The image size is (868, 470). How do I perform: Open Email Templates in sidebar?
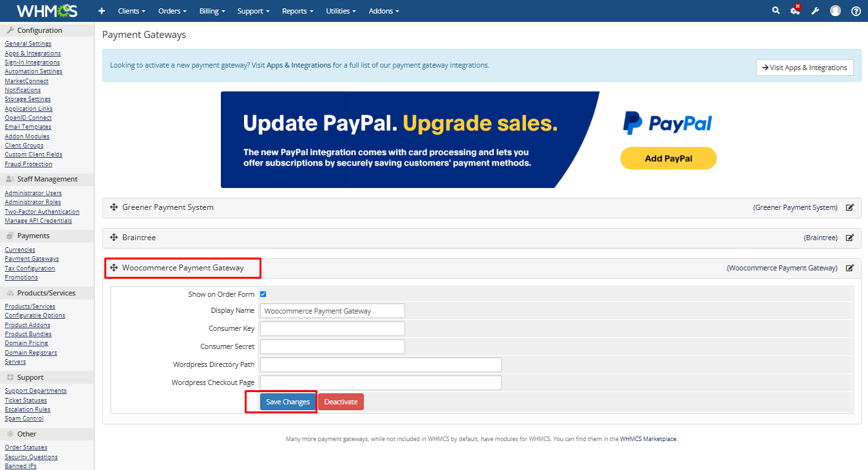click(x=28, y=127)
